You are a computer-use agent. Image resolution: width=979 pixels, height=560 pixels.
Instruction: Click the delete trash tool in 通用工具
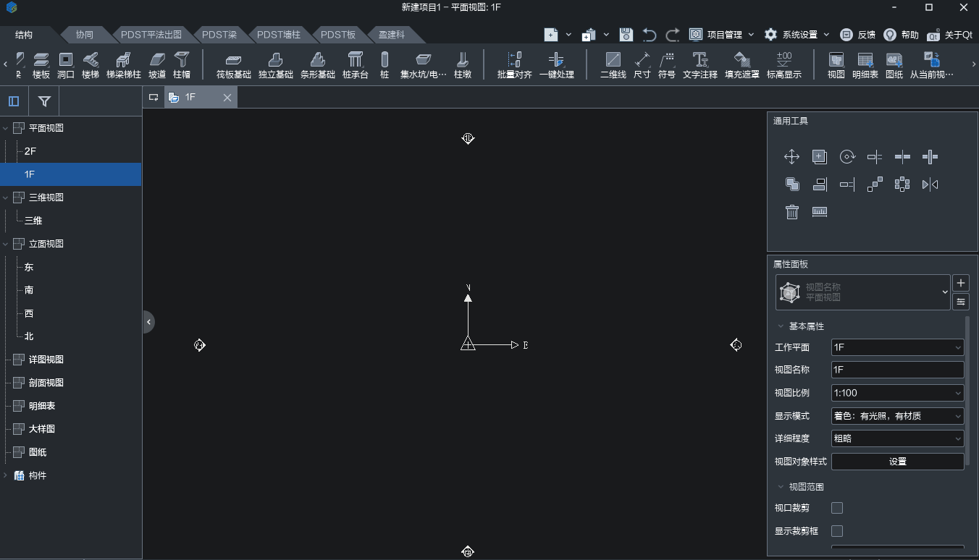(791, 212)
